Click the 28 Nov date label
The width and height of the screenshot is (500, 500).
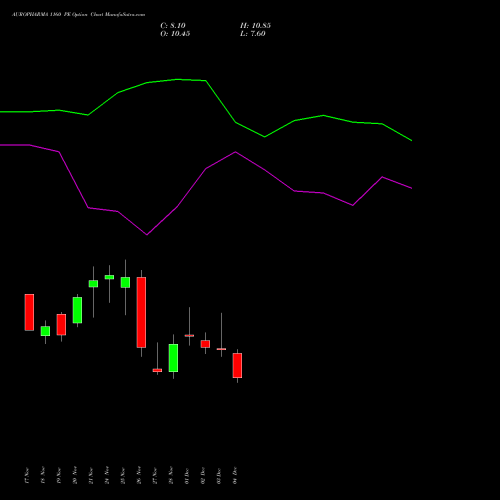[171, 475]
